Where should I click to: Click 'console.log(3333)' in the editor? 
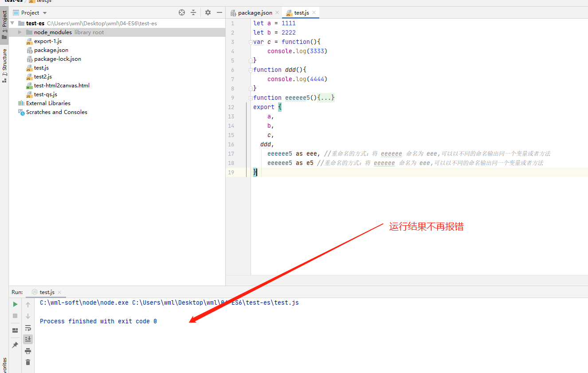pos(297,51)
